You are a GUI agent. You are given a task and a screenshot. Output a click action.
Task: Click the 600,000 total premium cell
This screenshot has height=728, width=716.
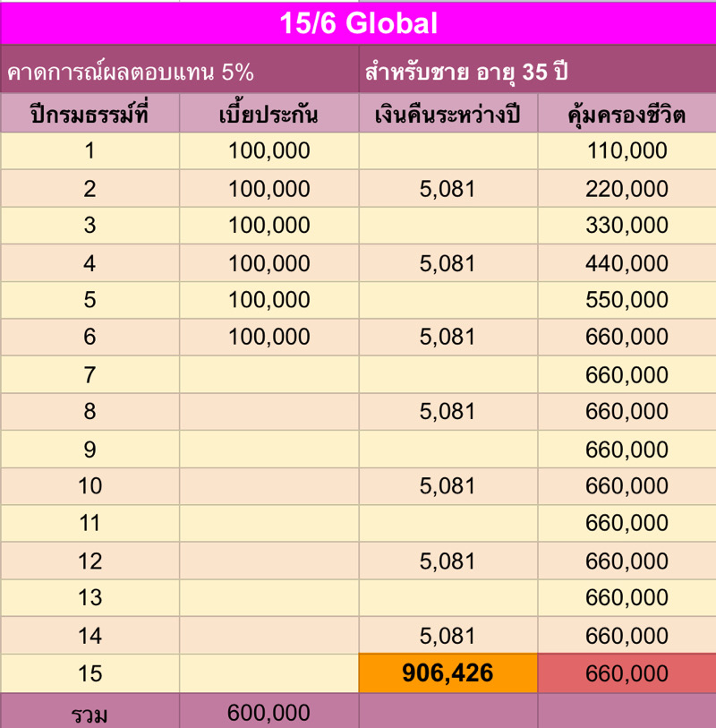(268, 712)
